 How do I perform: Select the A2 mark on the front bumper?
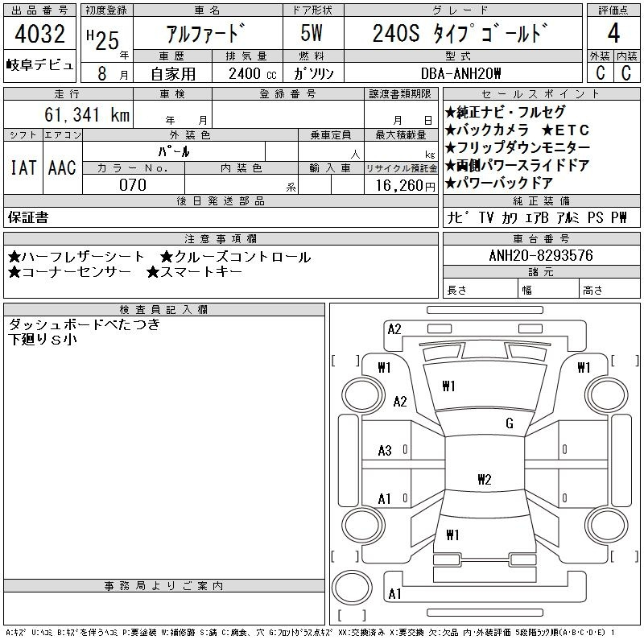point(394,329)
